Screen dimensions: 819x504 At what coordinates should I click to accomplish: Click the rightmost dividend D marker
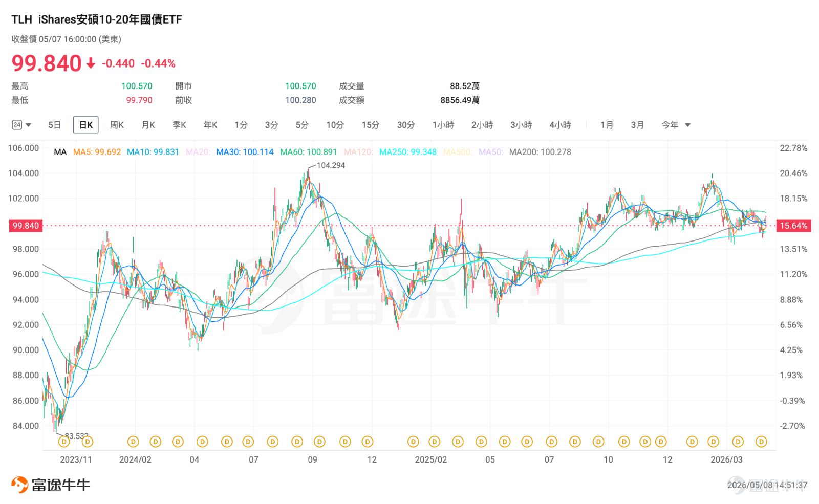(x=761, y=442)
